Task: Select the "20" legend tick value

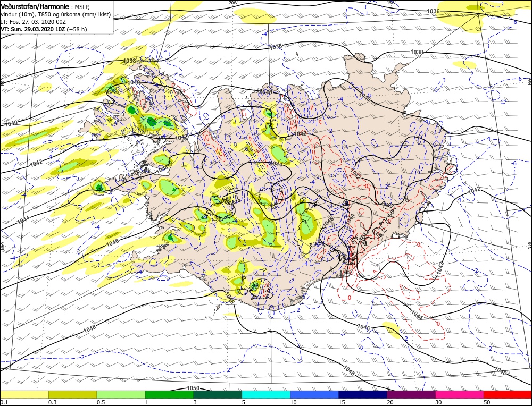Action: click(390, 402)
